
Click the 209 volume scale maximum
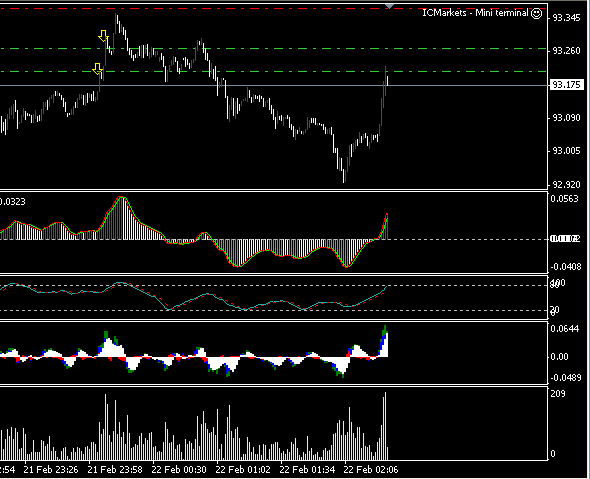[558, 394]
